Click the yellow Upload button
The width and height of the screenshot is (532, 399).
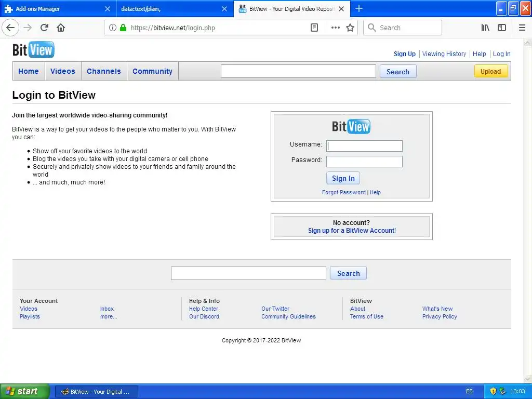pyautogui.click(x=490, y=71)
